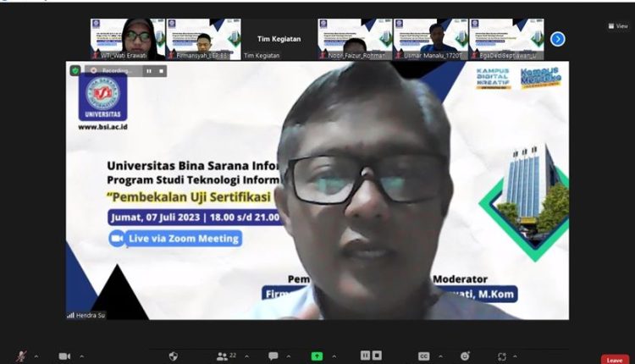This screenshot has width=635, height=364.
Task: Click the green Share Screen icon
Action: tap(317, 356)
